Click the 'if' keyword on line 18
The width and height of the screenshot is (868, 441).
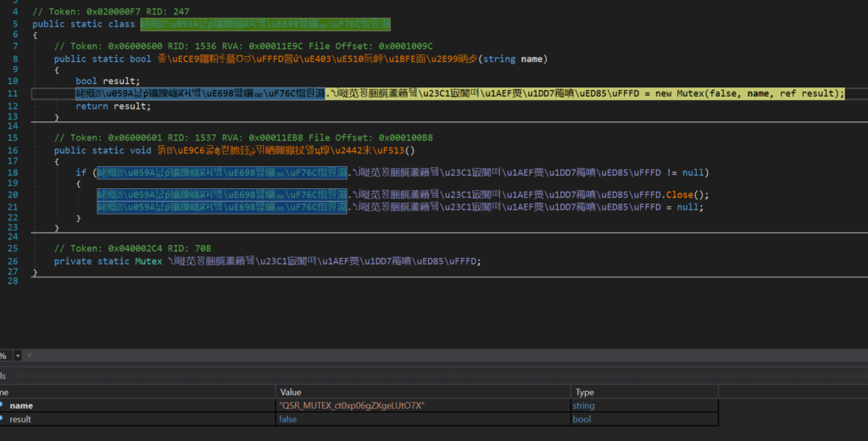pos(81,172)
